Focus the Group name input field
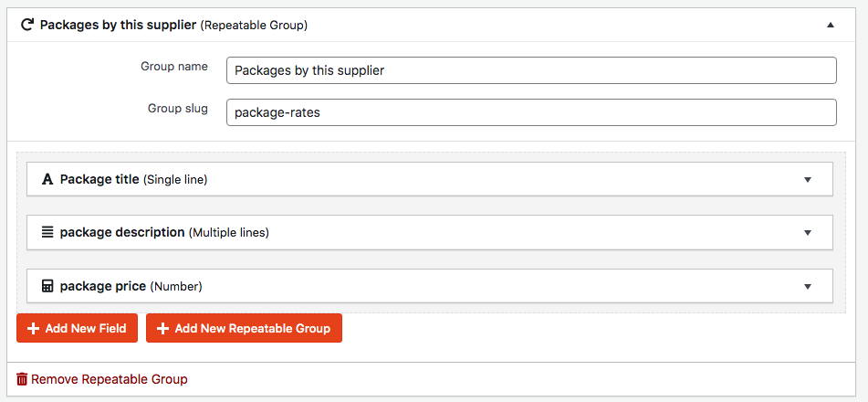This screenshot has width=868, height=402. (x=531, y=70)
